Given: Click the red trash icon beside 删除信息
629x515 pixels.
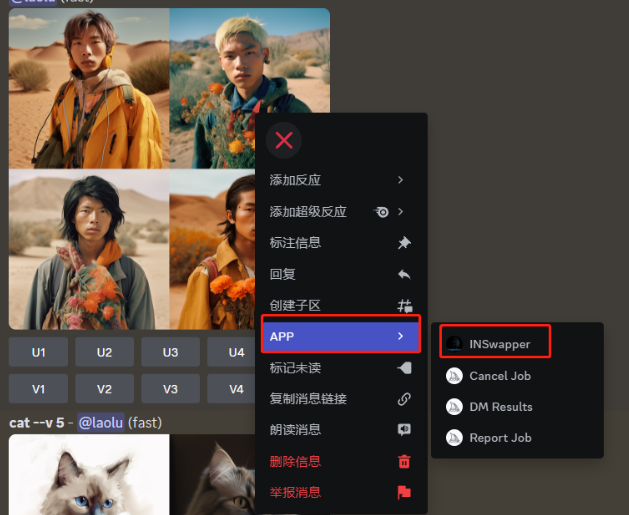Looking at the screenshot, I should click(404, 461).
